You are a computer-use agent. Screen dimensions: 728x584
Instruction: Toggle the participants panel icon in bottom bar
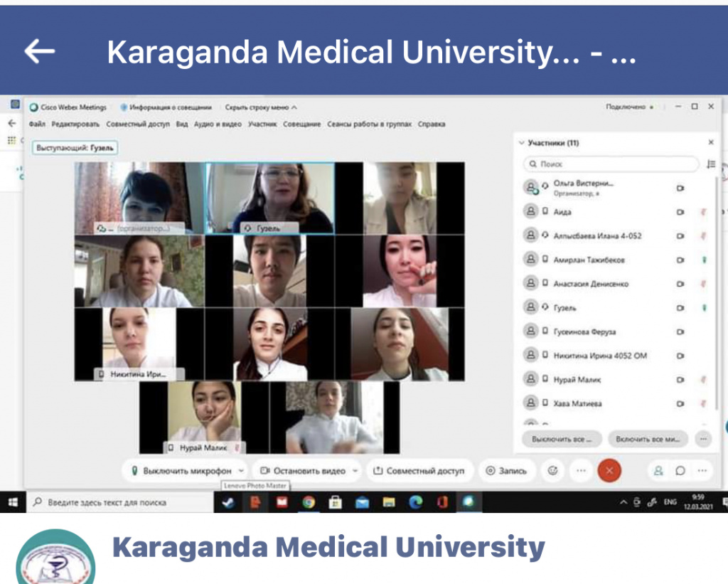tap(658, 470)
